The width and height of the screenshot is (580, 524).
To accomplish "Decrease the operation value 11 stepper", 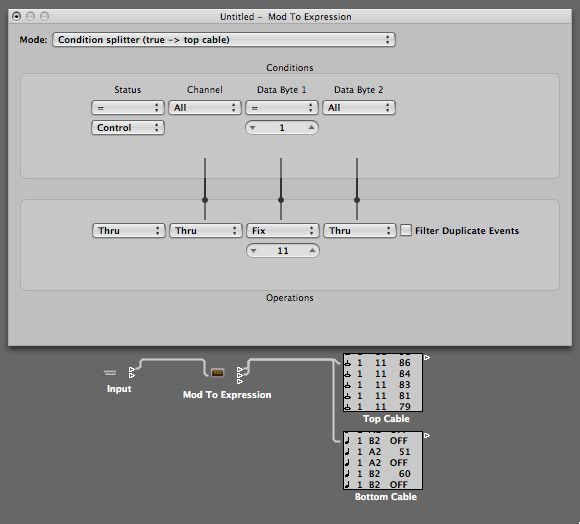I will [x=253, y=251].
